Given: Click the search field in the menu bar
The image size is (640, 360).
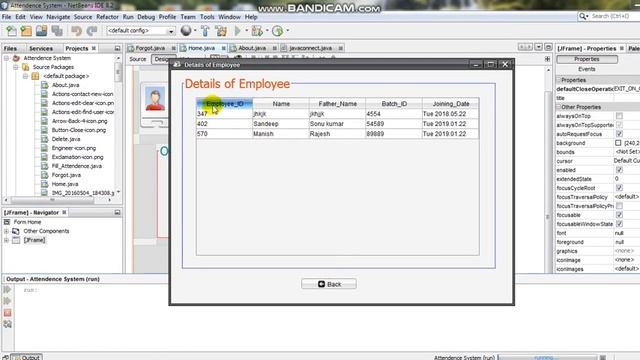Looking at the screenshot, I should [615, 16].
